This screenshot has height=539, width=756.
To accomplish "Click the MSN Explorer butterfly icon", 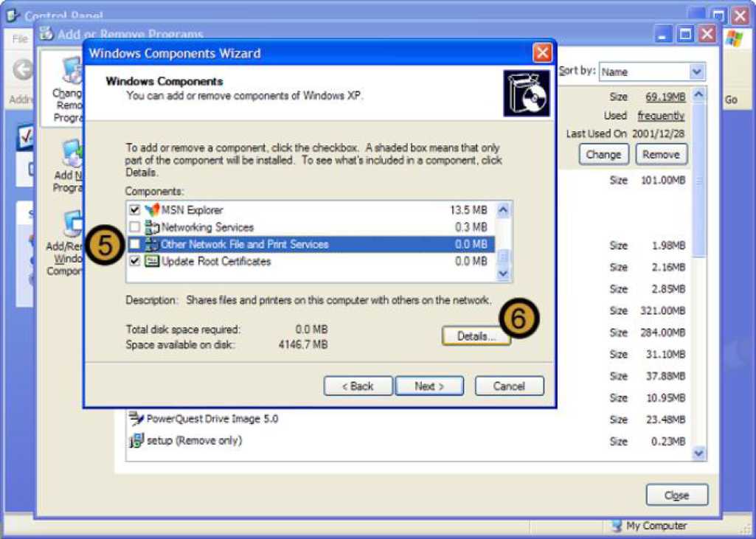I will (x=152, y=209).
